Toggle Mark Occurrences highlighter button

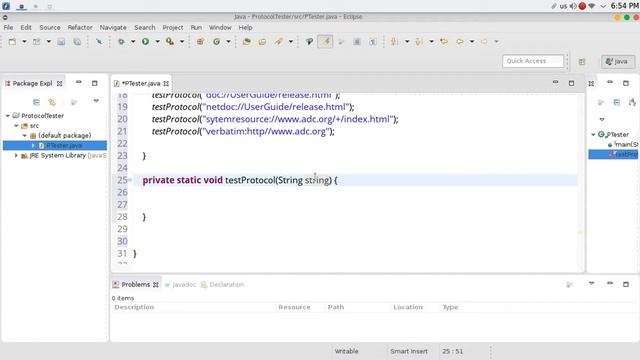[325, 42]
